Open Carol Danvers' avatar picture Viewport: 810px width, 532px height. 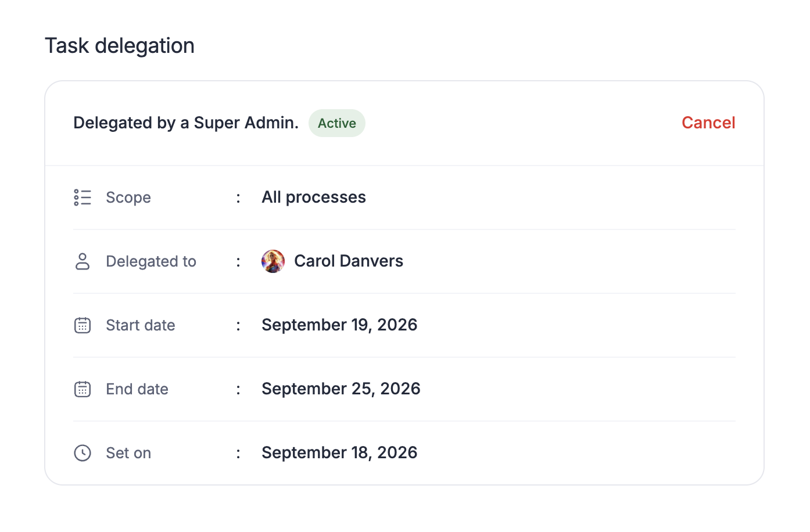[273, 261]
